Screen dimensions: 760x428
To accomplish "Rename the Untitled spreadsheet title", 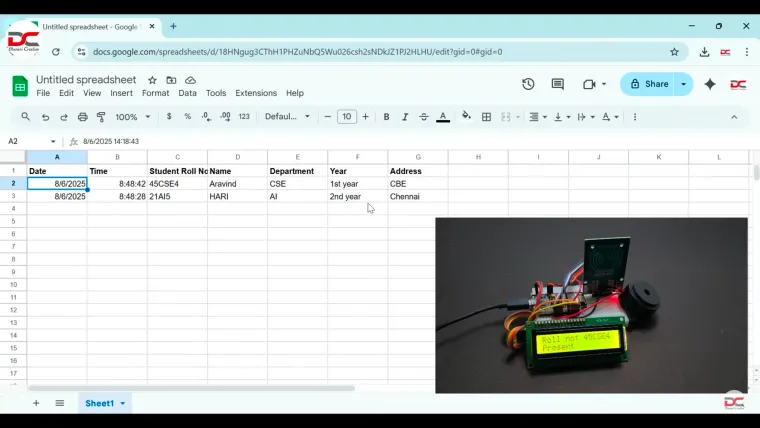I will 86,79.
